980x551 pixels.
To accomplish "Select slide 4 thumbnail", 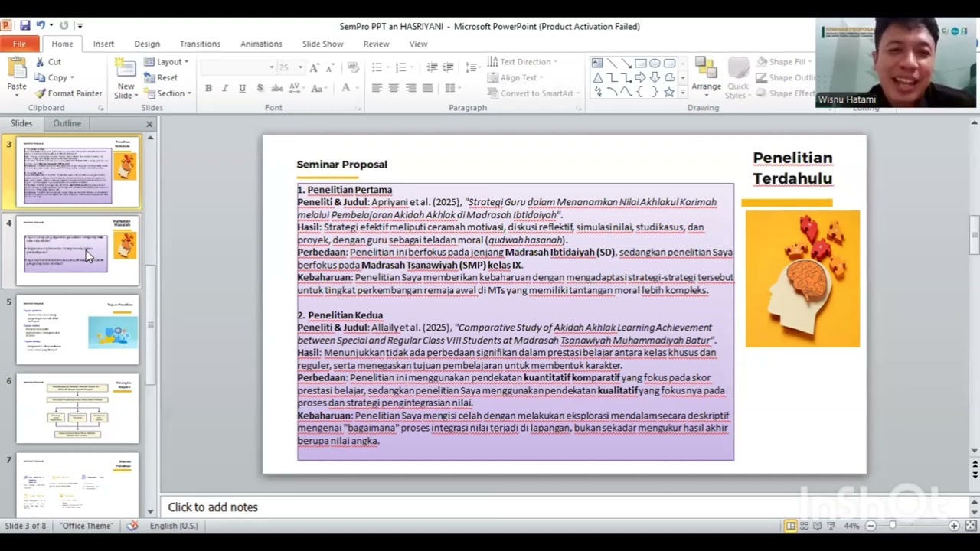I will tap(77, 251).
